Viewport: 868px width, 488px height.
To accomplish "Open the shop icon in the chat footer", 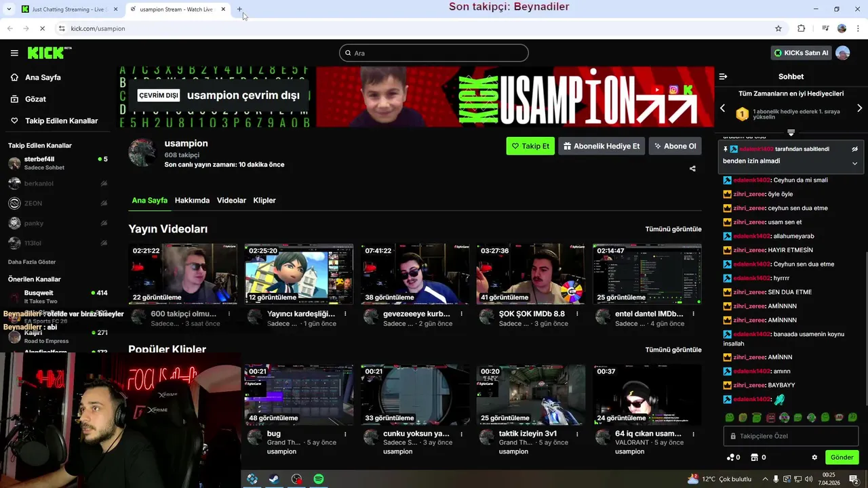I will click(754, 457).
